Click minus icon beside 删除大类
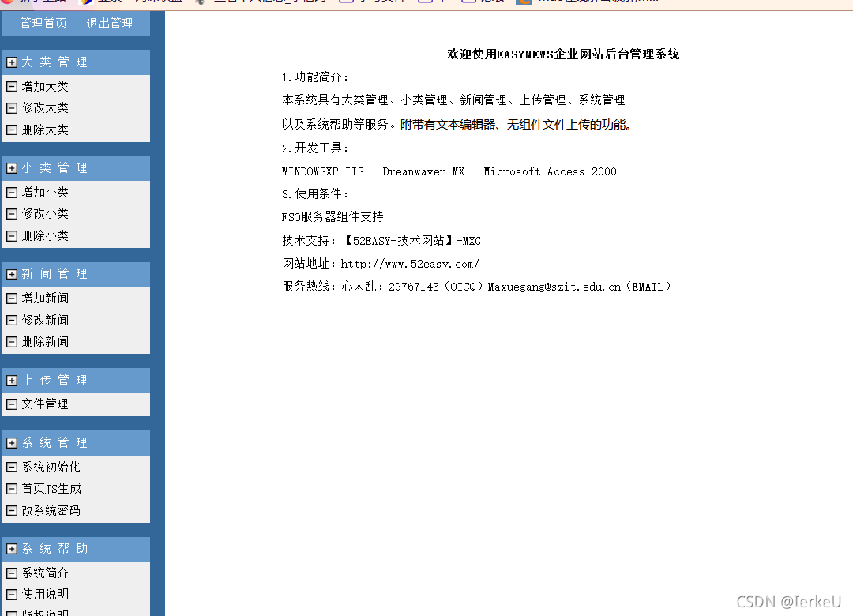 click(11, 130)
